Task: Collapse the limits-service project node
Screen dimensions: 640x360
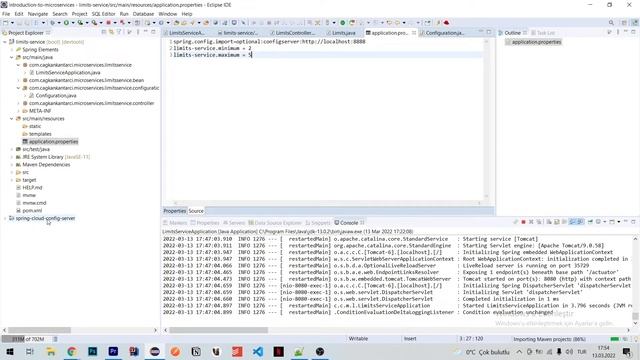Action: [5, 42]
